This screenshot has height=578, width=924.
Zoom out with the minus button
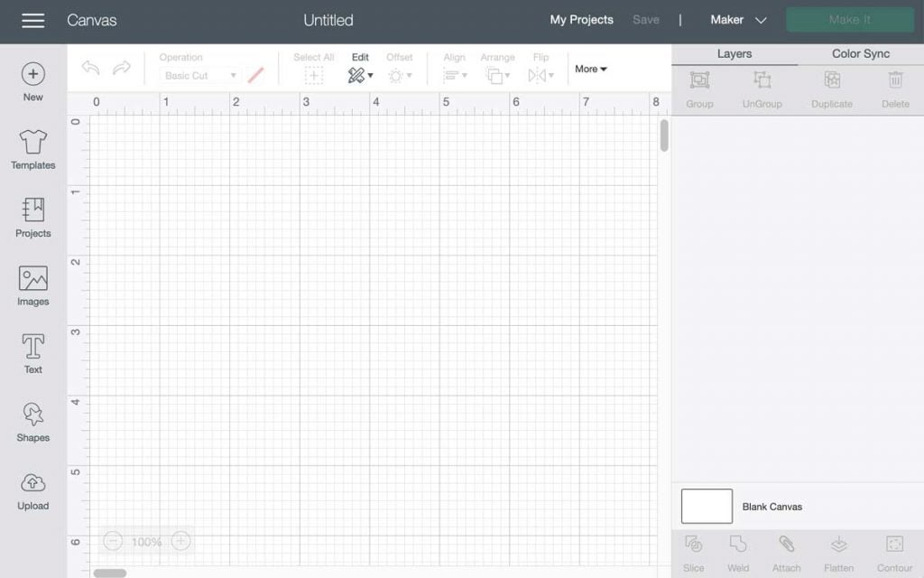(x=113, y=541)
